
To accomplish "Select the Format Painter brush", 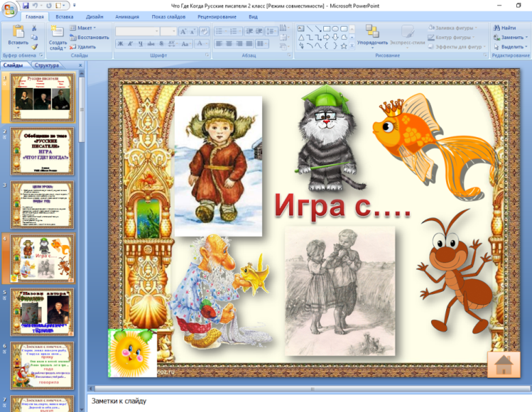I will coord(34,47).
